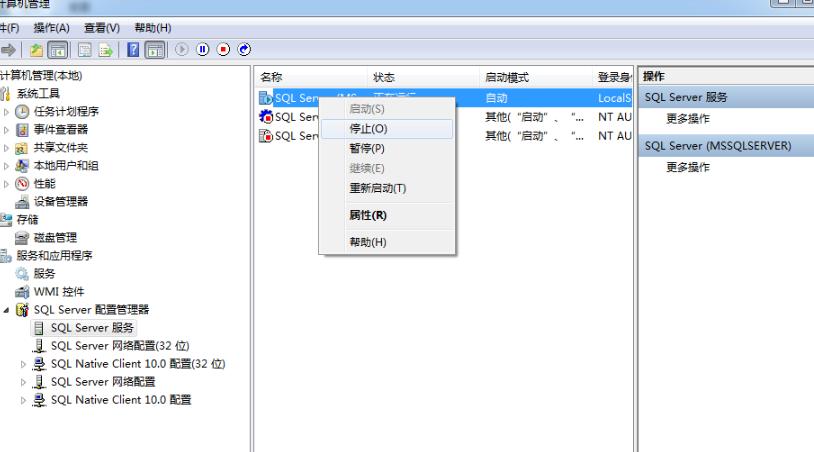The height and width of the screenshot is (452, 814).
Task: Open 属性(R) from the context menu
Action: pos(367,215)
